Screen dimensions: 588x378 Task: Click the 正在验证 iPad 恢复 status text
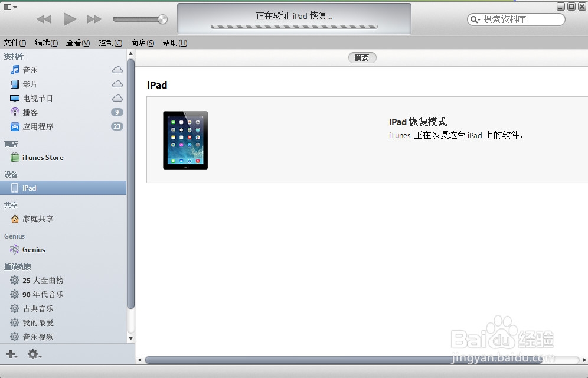[x=294, y=16]
